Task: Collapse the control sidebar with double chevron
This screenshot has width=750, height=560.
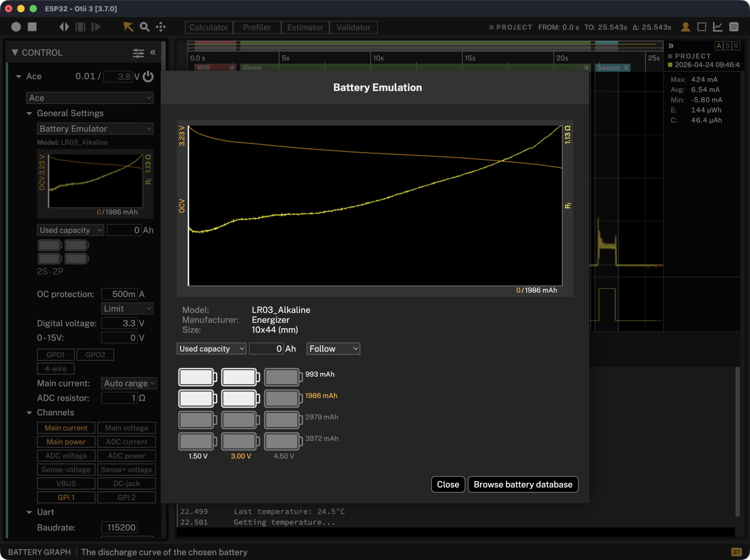Action: [153, 52]
